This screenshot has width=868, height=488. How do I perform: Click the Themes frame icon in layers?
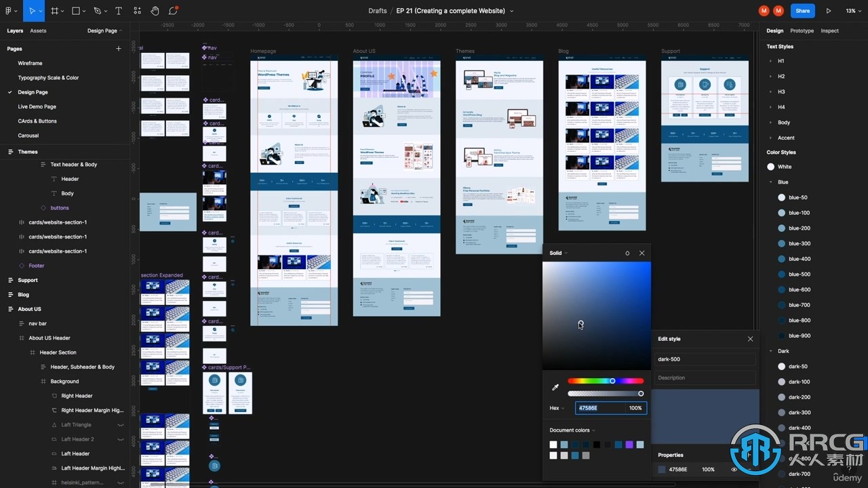pos(11,152)
